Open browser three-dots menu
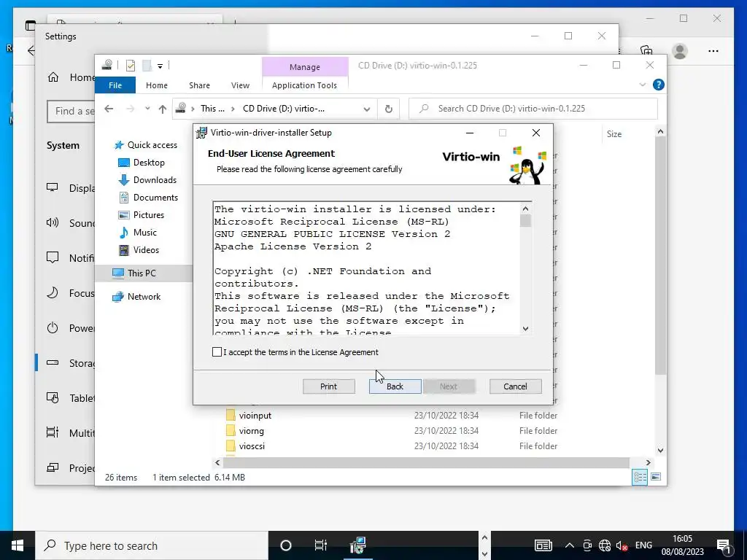Viewport: 747px width, 560px height. [x=713, y=51]
